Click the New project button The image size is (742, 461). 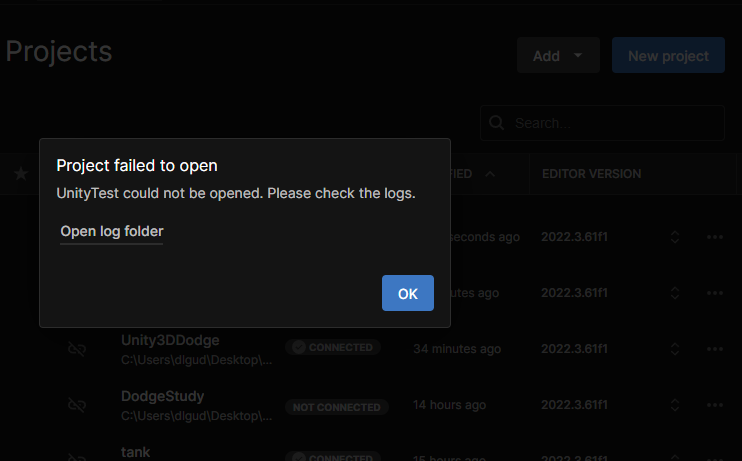coord(668,55)
